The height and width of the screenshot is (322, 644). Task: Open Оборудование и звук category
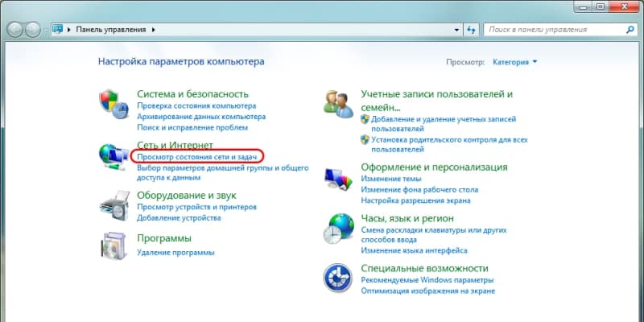point(187,195)
